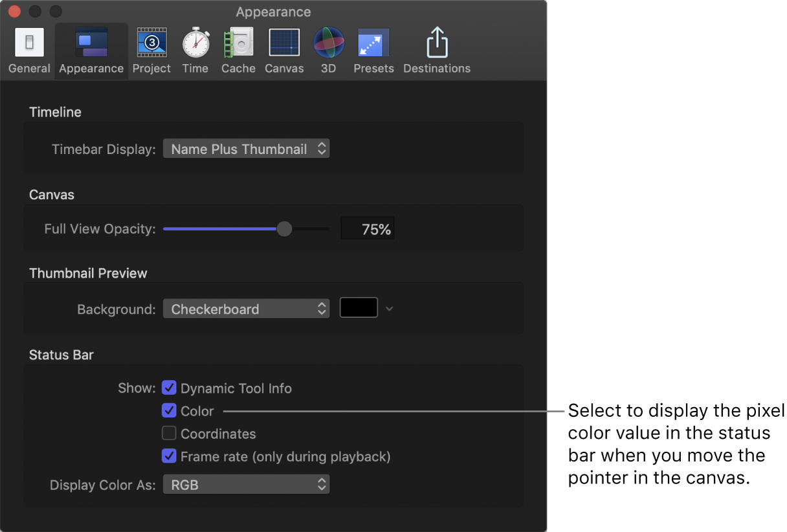Disable the Dynamic Tool Info checkbox
787x532 pixels.
[169, 388]
